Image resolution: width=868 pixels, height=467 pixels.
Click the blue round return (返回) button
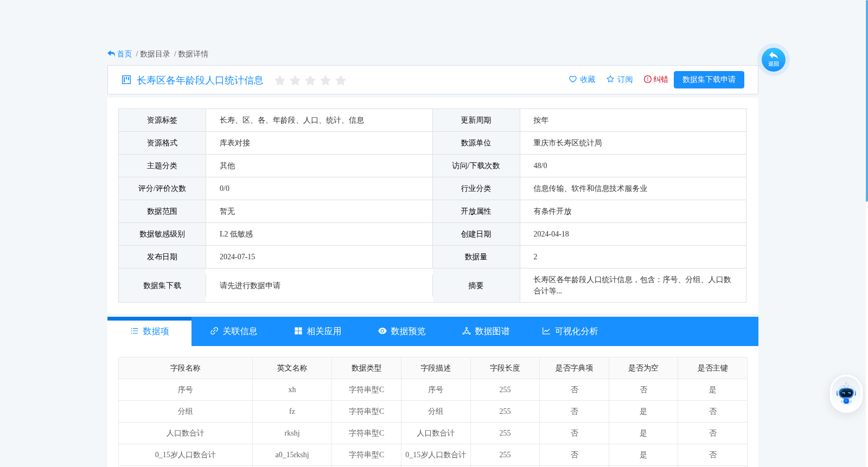[x=773, y=60]
